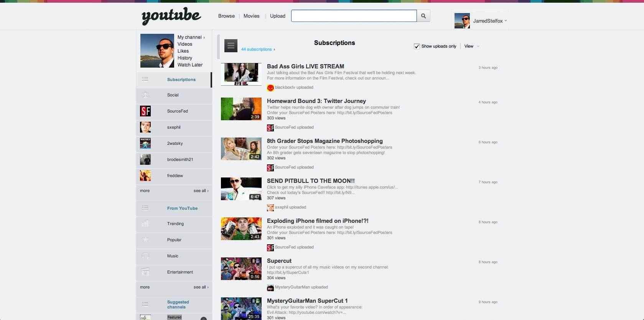Click more under the Entertainment item
Screen dimensions: 644x320
tap(145, 287)
